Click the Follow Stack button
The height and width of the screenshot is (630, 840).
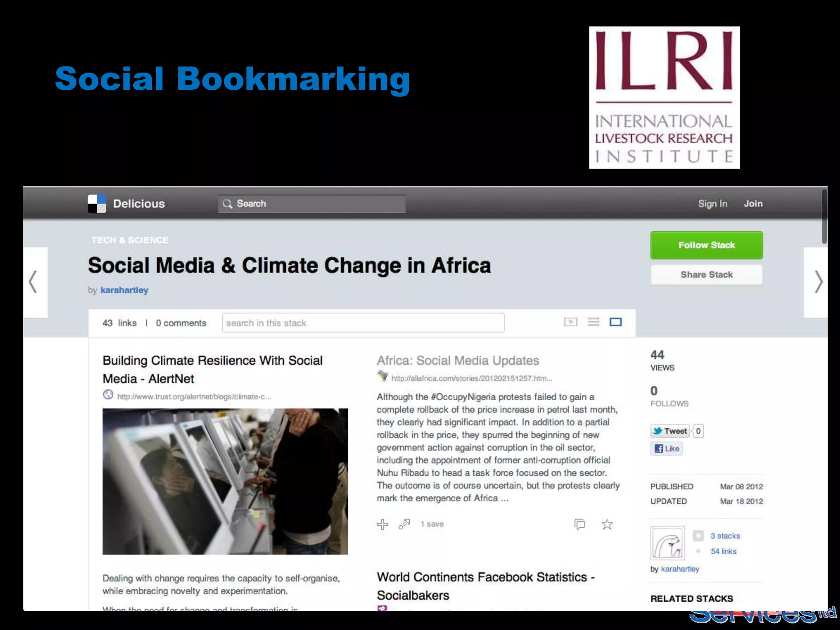tap(706, 245)
